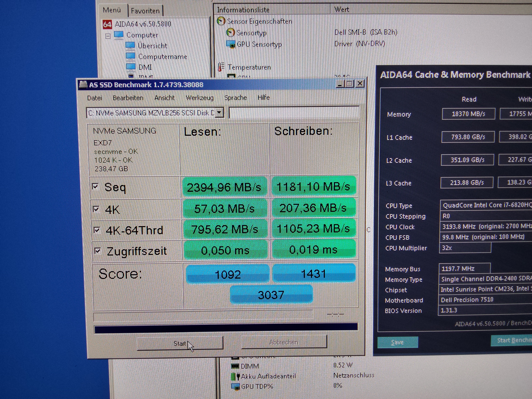Viewport: 532px width, 399px height.
Task: Click the read score 1092
Action: tap(228, 274)
